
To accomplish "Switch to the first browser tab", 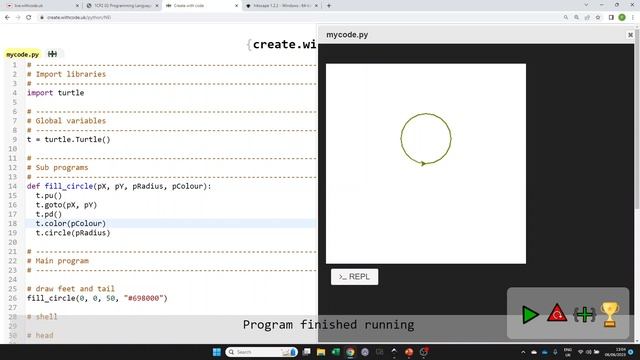I will point(41,6).
